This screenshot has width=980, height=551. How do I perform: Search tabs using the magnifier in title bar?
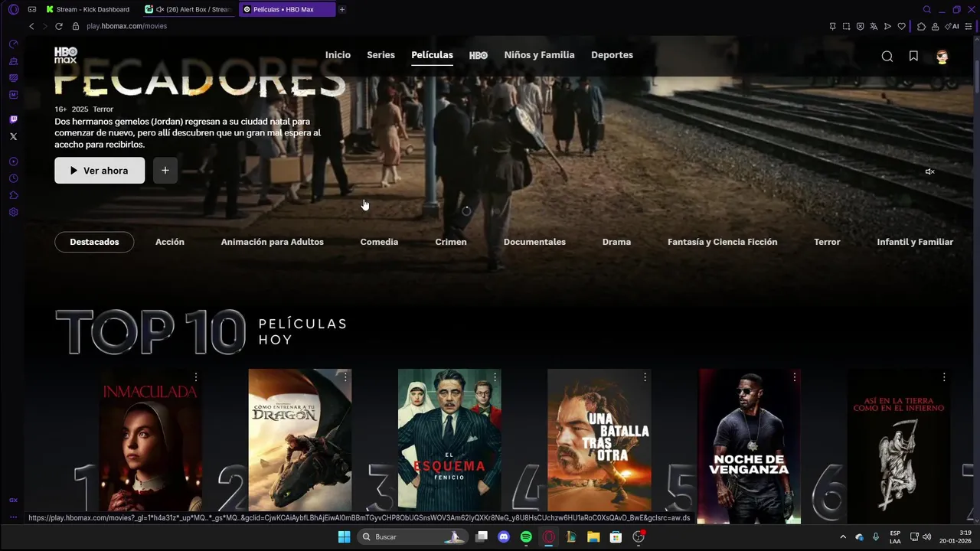coord(926,9)
